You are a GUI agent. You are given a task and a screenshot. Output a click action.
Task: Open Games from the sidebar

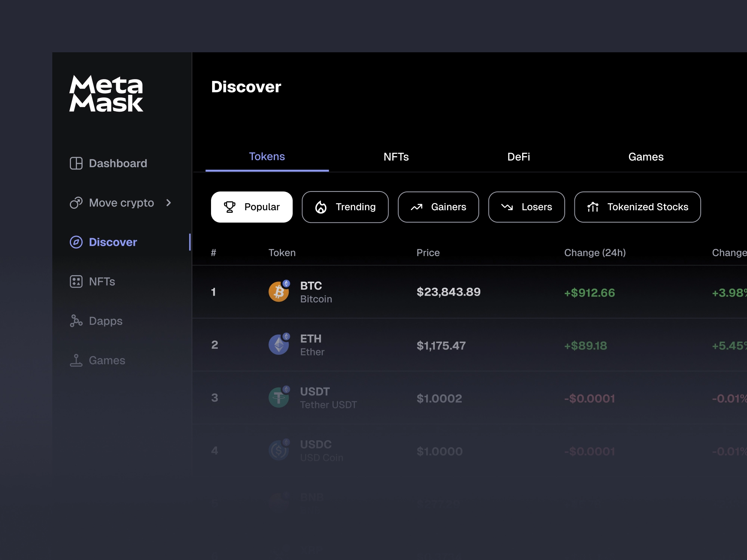pyautogui.click(x=97, y=360)
